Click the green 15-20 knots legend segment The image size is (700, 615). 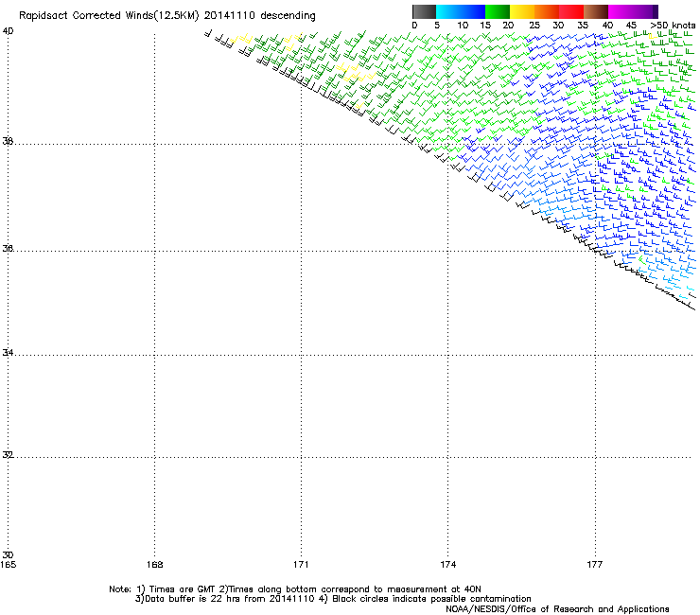click(x=498, y=11)
